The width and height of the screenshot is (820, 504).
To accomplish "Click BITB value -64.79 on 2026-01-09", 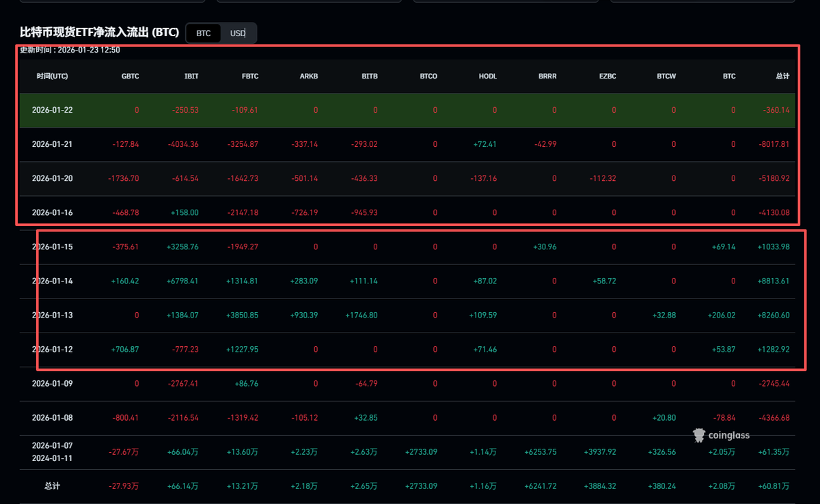I will (x=366, y=383).
